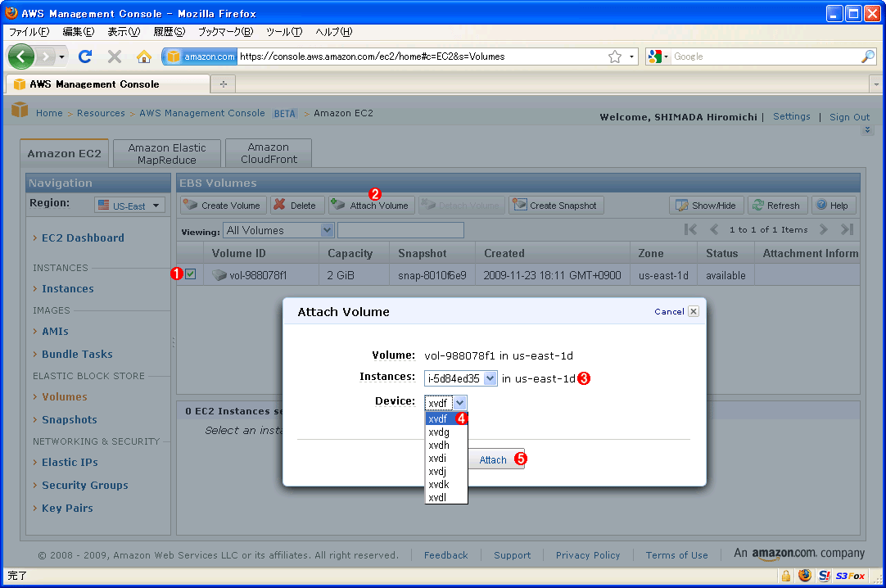Open the Instances i-5d84ed35 dropdown
The width and height of the screenshot is (886, 588).
[460, 378]
